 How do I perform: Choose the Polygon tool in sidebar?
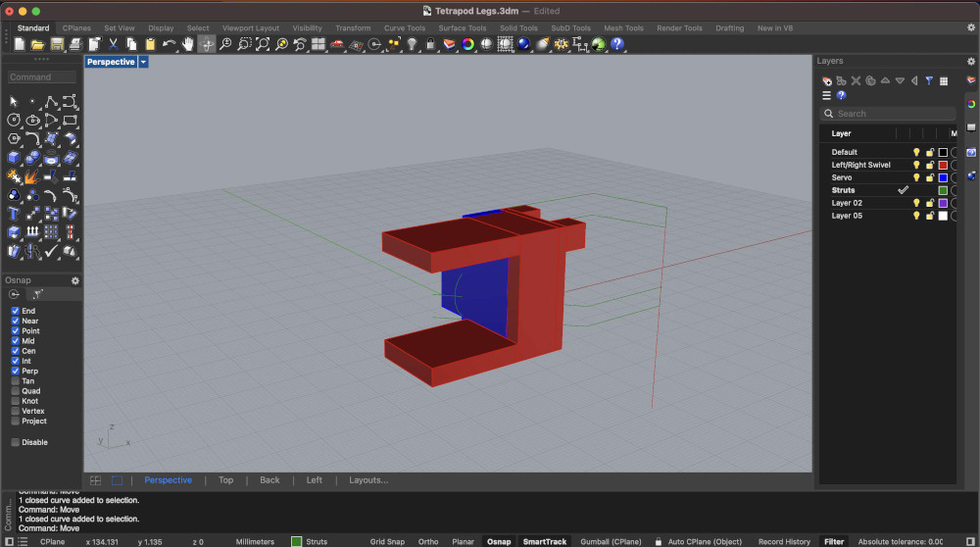(14, 139)
